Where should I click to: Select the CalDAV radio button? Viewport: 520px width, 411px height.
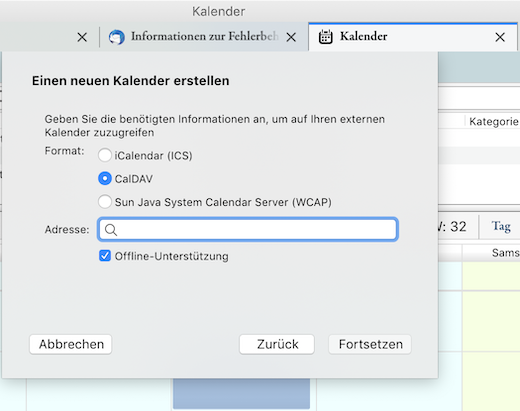105,179
